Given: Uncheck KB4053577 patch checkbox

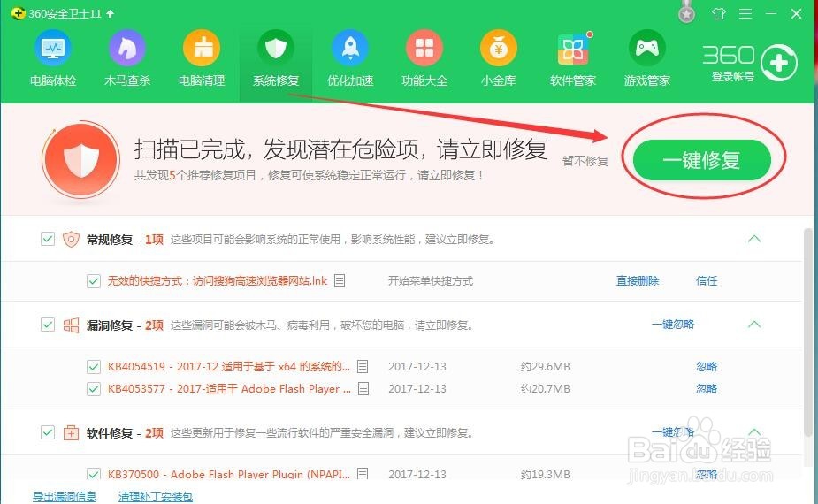Looking at the screenshot, I should [94, 389].
